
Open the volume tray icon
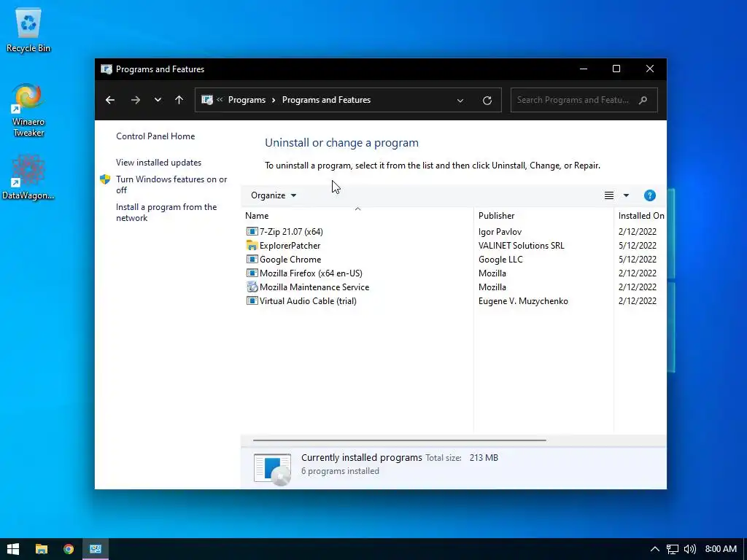690,549
